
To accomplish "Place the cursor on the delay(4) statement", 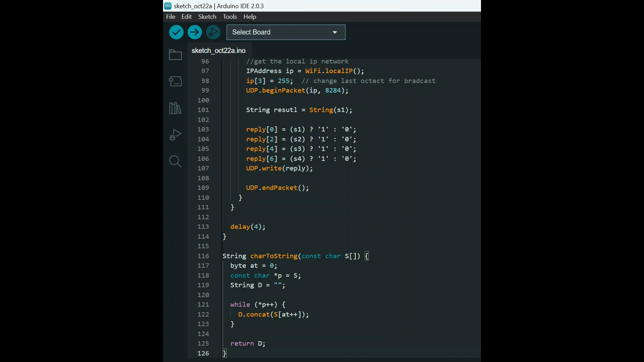I will pos(248,227).
